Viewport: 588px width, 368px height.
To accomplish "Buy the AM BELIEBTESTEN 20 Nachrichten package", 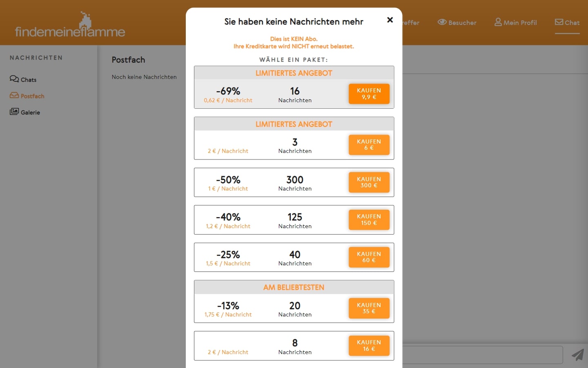I will [x=369, y=308].
